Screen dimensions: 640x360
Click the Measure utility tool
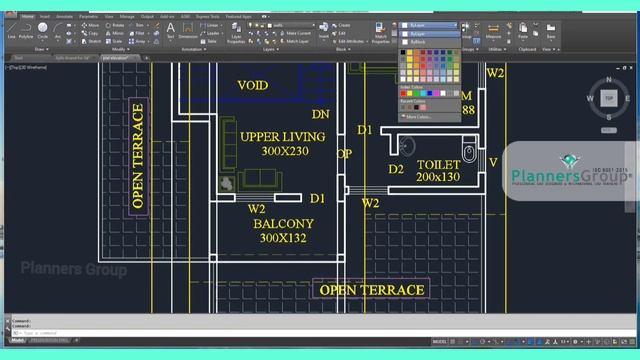click(493, 31)
